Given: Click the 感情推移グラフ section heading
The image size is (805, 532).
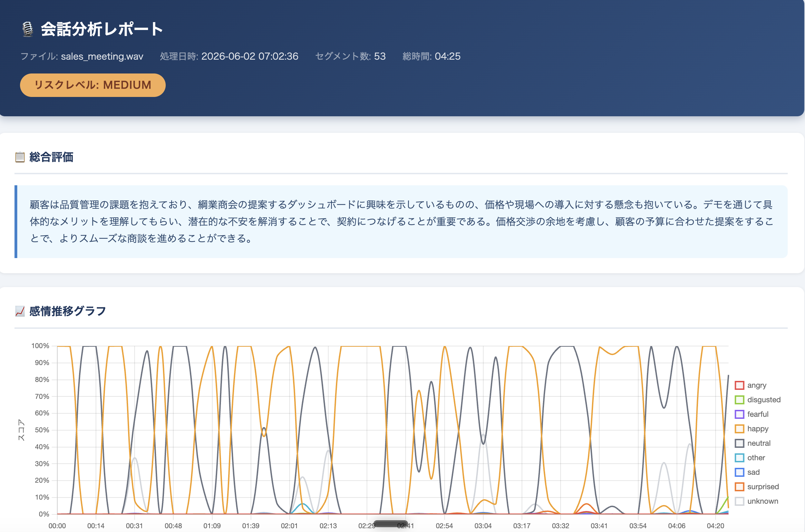Looking at the screenshot, I should coord(68,311).
